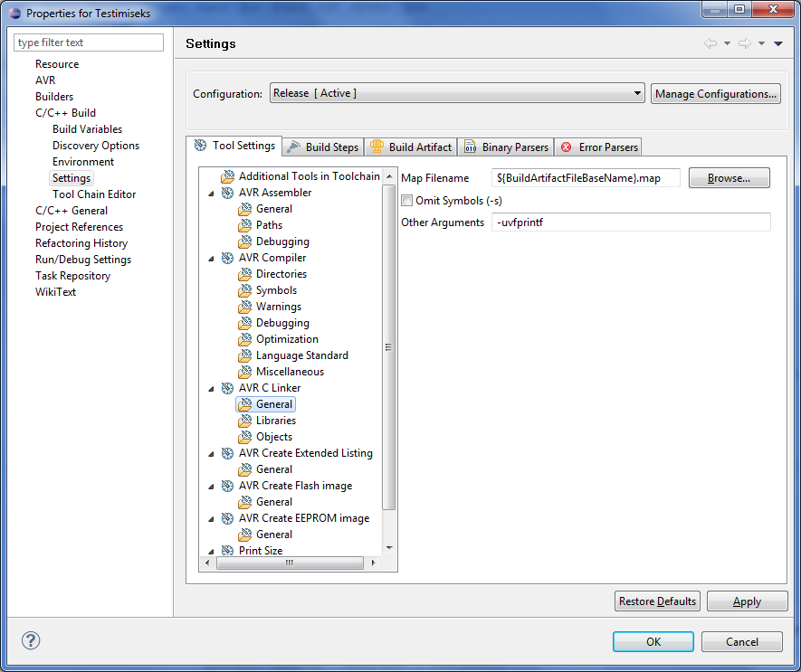This screenshot has height=672, width=801.
Task: Click the Print Size tool icon
Action: 227,551
